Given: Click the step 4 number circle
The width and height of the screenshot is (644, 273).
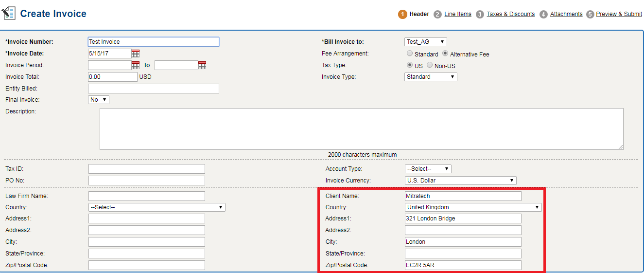Looking at the screenshot, I should pyautogui.click(x=543, y=14).
